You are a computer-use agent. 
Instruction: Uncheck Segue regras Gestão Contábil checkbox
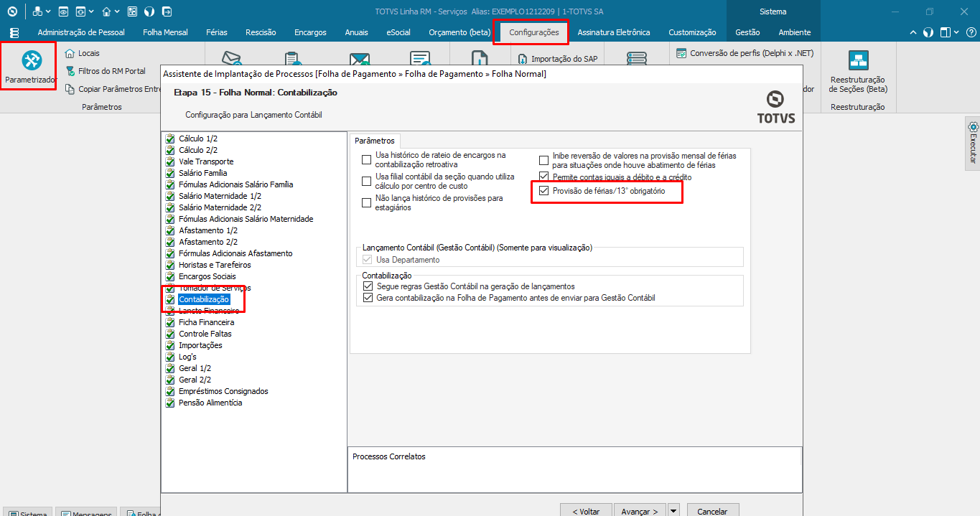(368, 286)
